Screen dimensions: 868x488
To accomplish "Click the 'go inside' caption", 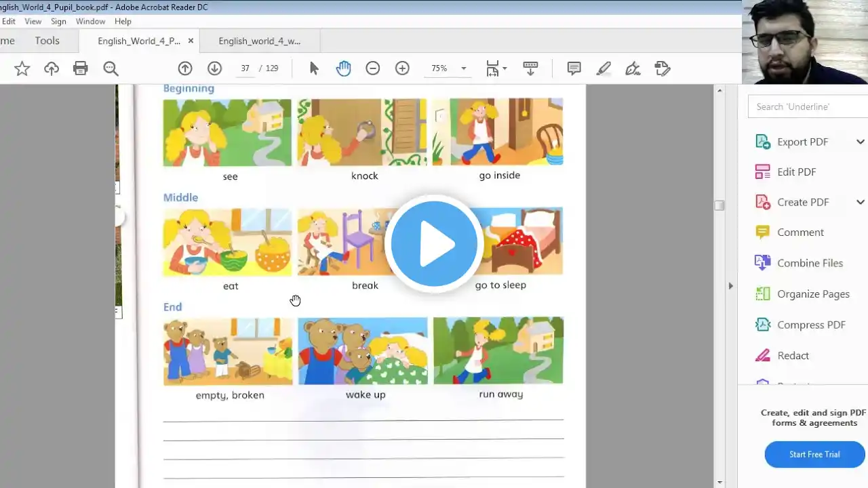I will 500,175.
